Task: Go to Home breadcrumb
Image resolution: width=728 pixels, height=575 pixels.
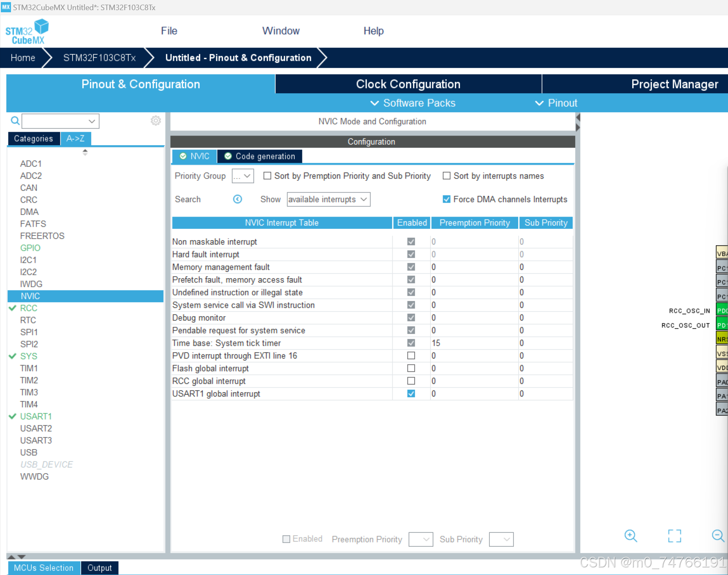Action: (x=23, y=58)
